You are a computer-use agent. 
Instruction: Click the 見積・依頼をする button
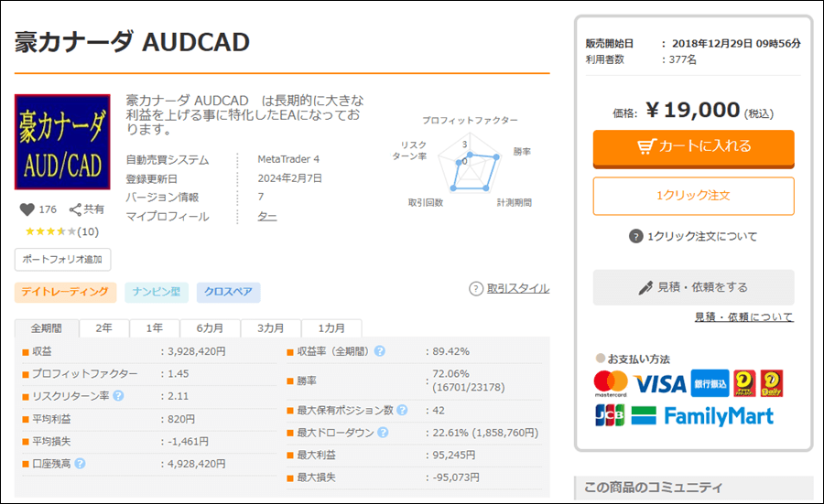694,287
